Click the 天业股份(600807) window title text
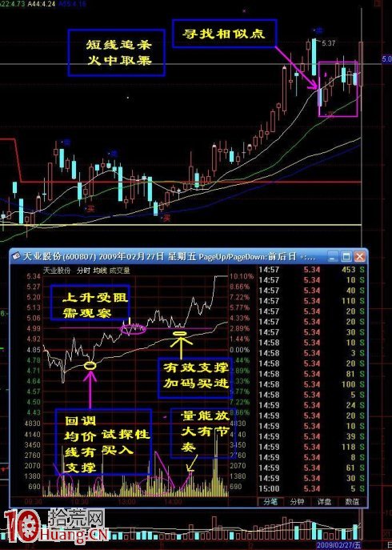The image size is (392, 550). 59,256
